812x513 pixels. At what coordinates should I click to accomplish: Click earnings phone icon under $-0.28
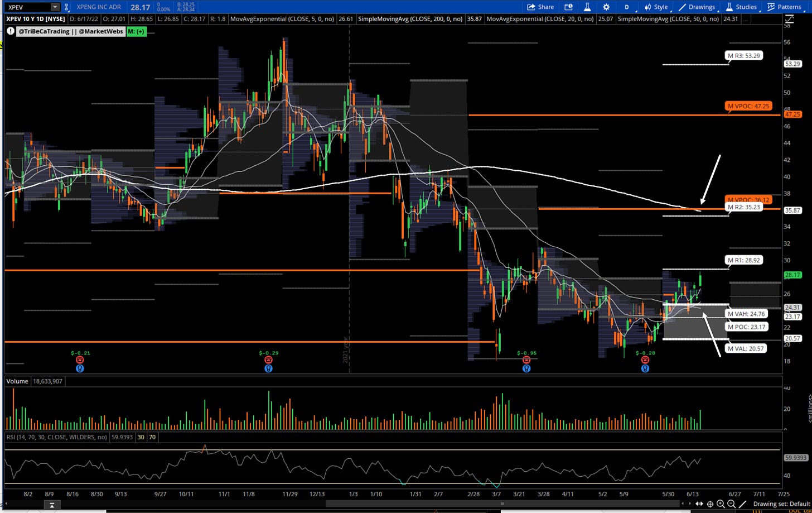coord(645,360)
